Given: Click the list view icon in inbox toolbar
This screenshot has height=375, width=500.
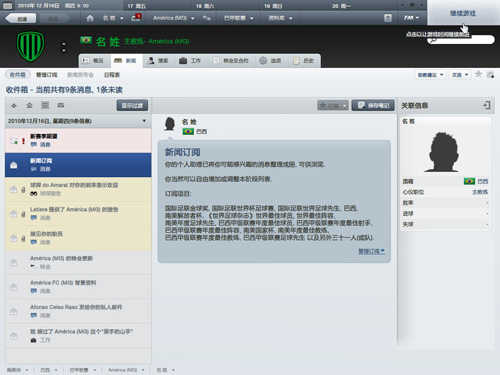Looking at the screenshot, I should pyautogui.click(x=45, y=105).
